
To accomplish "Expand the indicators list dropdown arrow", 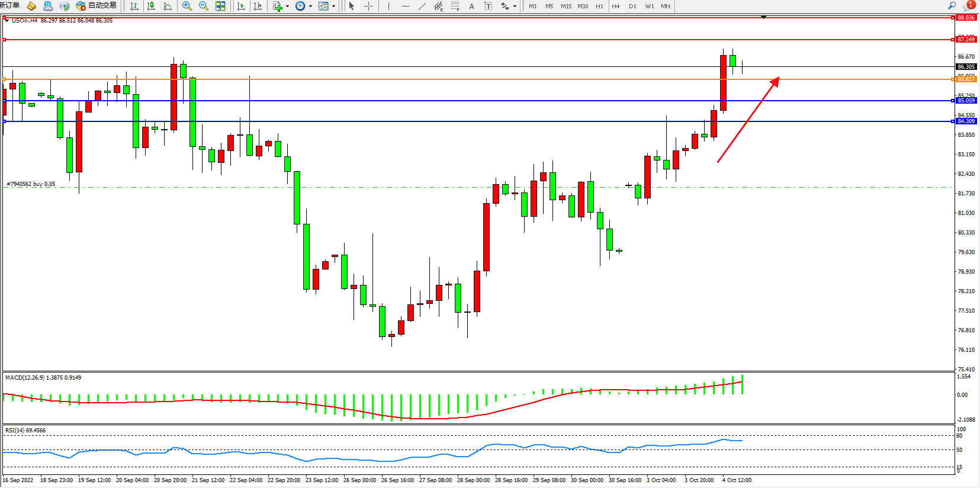I will click(x=287, y=7).
